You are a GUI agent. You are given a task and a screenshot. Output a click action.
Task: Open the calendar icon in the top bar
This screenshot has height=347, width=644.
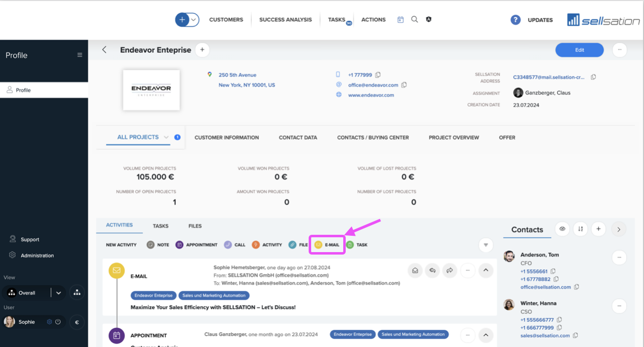(401, 20)
